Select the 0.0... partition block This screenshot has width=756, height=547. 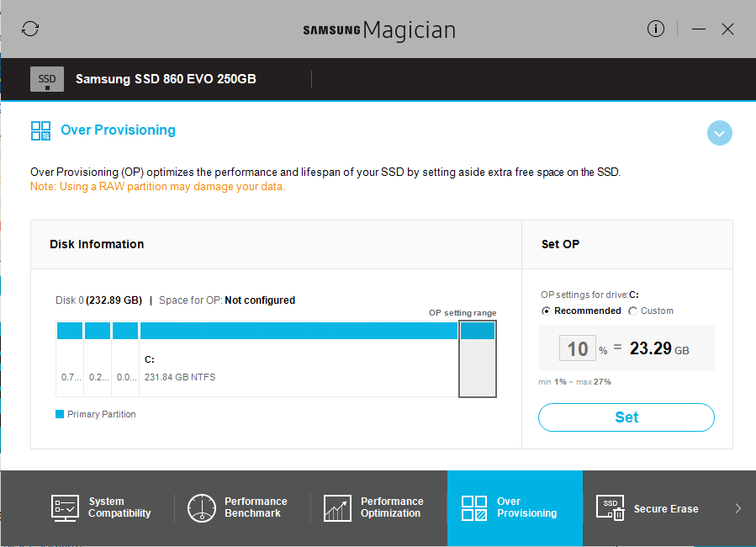click(125, 358)
